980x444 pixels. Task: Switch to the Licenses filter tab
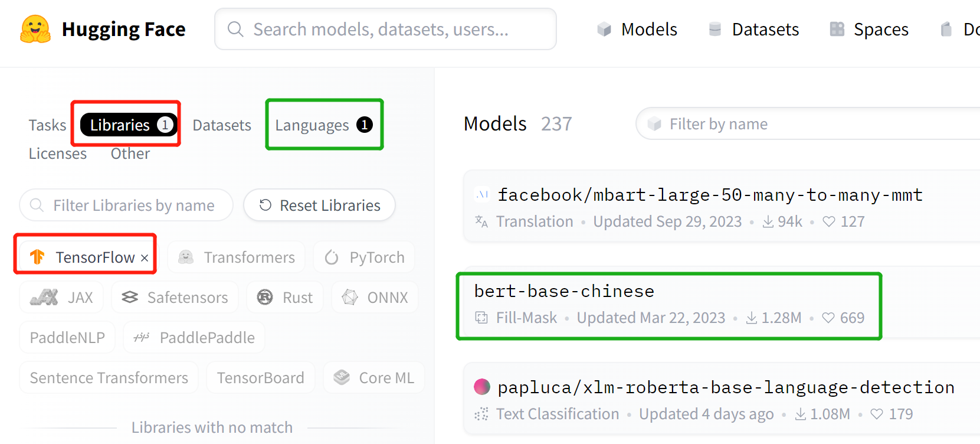(x=58, y=154)
